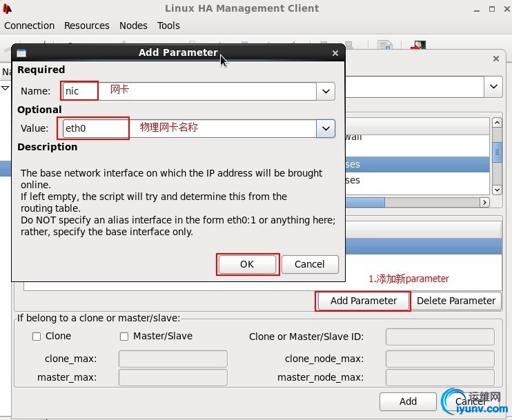This screenshot has height=420, width=512.
Task: Click the red exit icon in the toolbar
Action: click(418, 45)
